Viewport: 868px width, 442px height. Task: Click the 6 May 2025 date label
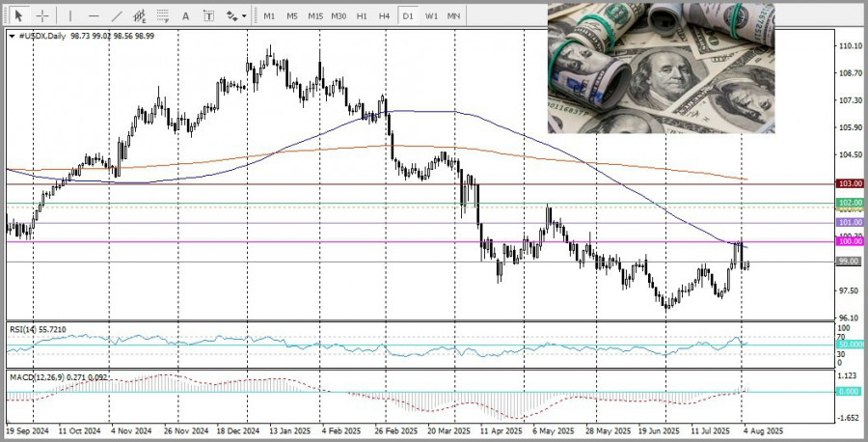point(553,430)
